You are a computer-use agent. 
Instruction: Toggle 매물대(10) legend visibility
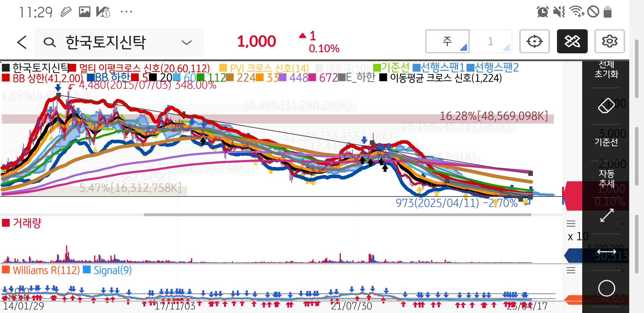(x=342, y=68)
